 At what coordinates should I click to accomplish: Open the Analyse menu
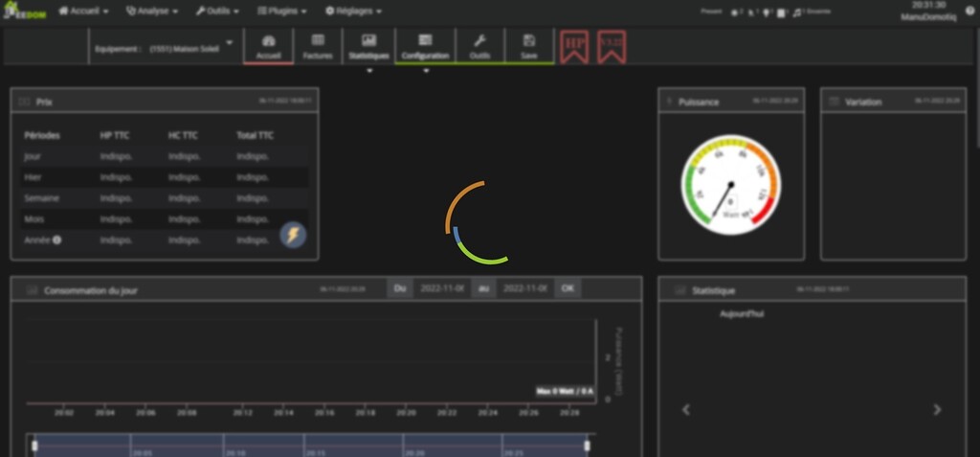pos(152,11)
